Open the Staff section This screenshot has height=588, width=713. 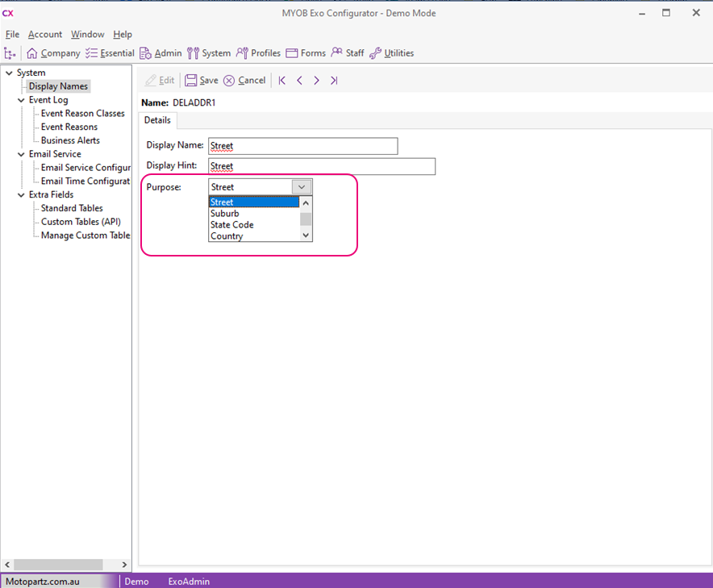[x=348, y=53]
